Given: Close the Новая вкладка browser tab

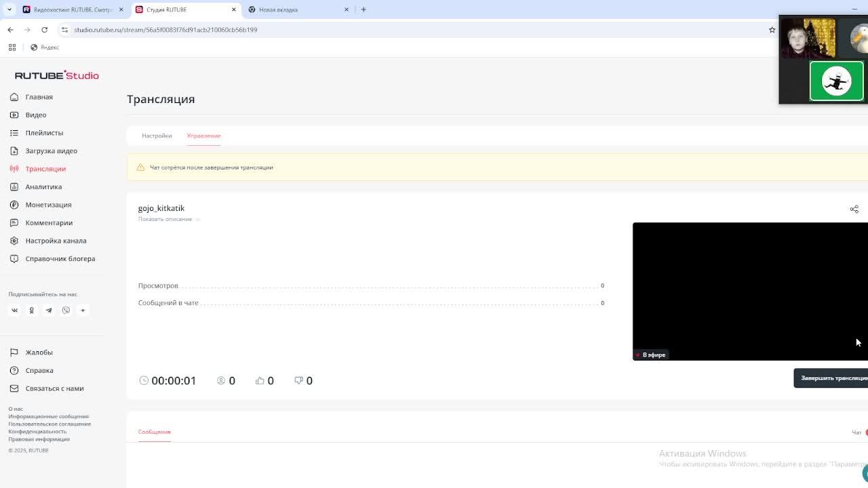Looking at the screenshot, I should tap(347, 9).
